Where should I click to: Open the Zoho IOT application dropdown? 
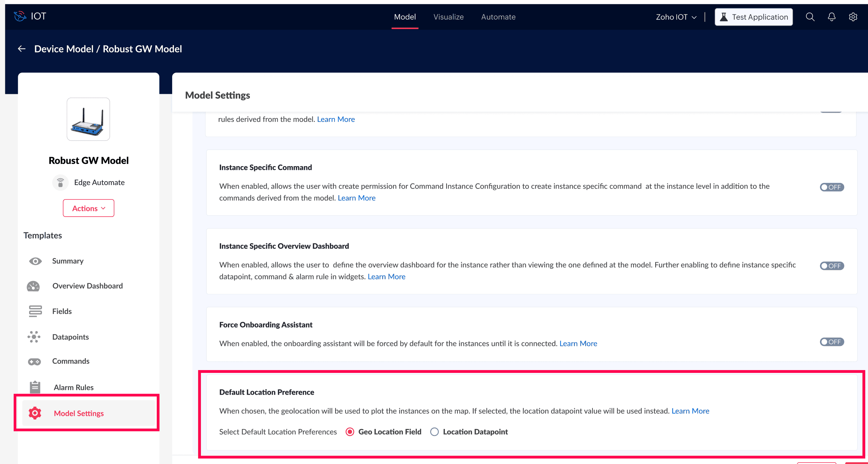point(676,17)
